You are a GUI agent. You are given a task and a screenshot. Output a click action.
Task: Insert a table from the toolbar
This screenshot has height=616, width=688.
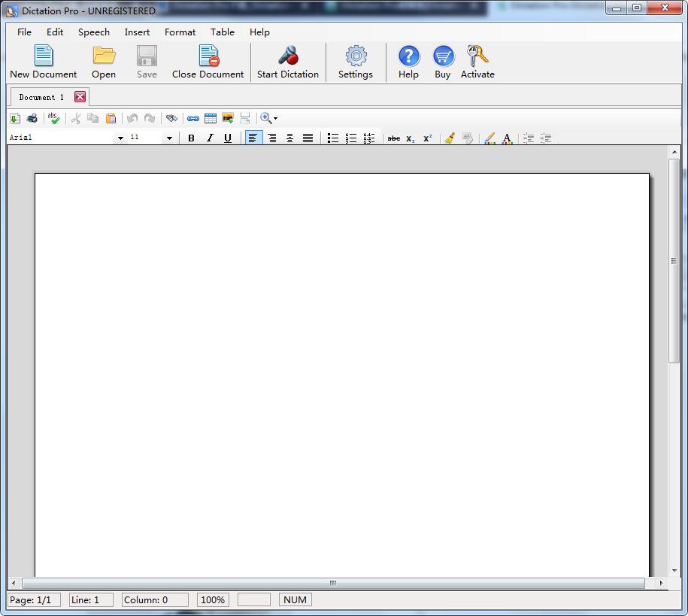(211, 118)
